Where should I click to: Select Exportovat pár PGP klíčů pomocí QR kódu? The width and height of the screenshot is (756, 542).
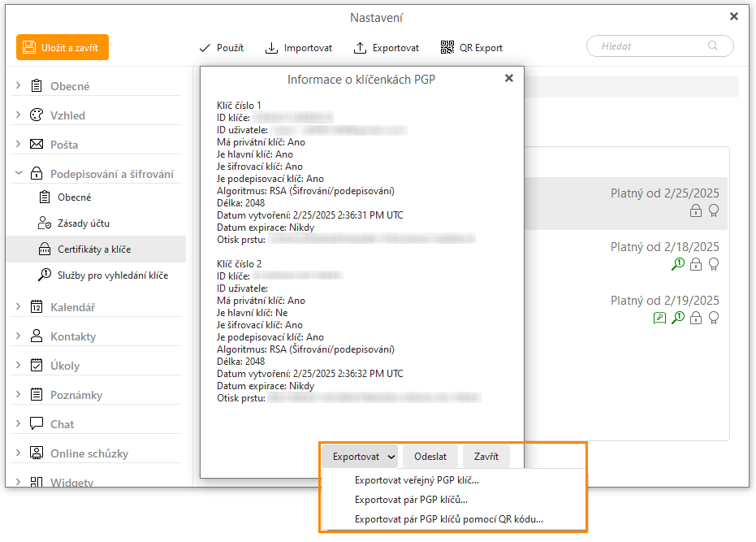(448, 518)
